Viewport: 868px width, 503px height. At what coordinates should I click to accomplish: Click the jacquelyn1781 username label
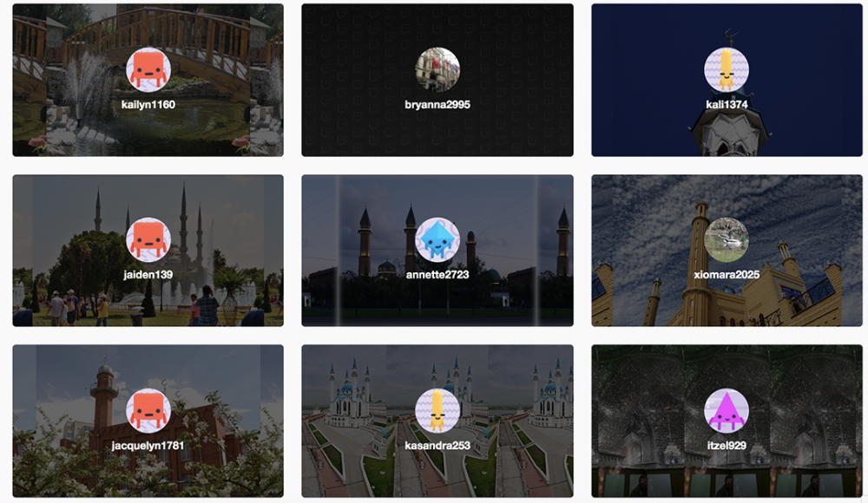pyautogui.click(x=148, y=446)
